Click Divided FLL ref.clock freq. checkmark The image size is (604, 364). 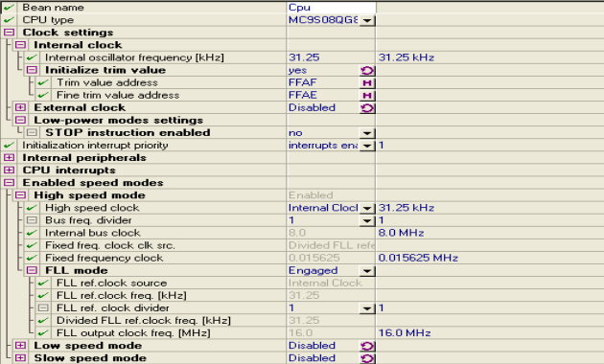pyautogui.click(x=43, y=321)
